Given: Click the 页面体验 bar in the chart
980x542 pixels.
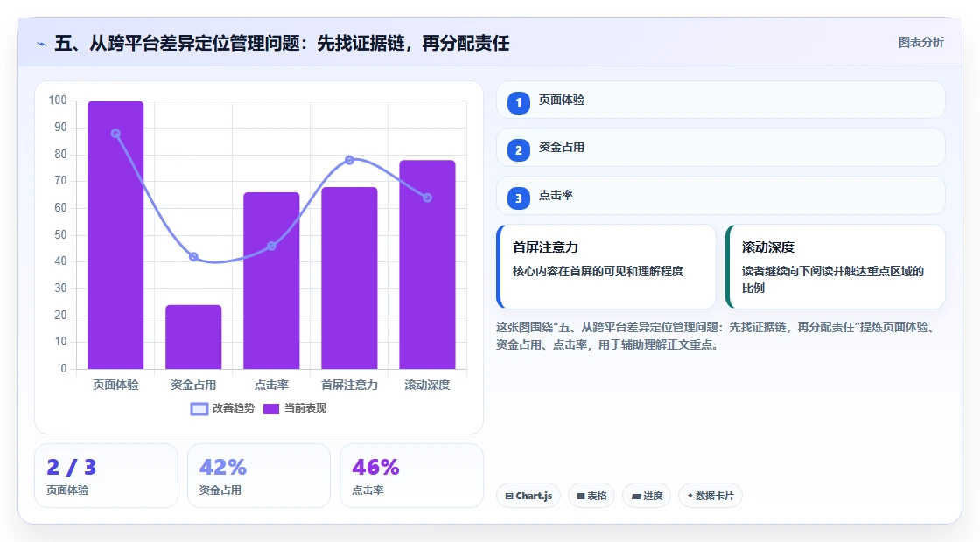Looking at the screenshot, I should [x=115, y=235].
